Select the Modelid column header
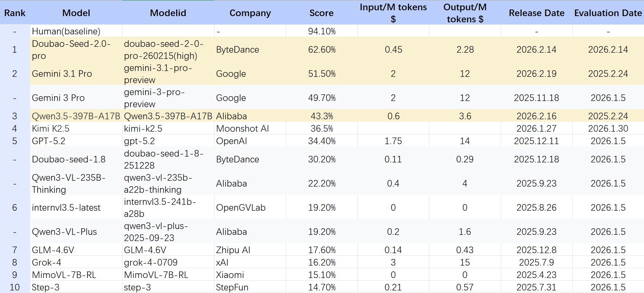Screen dimensions: 644x293 coord(168,13)
